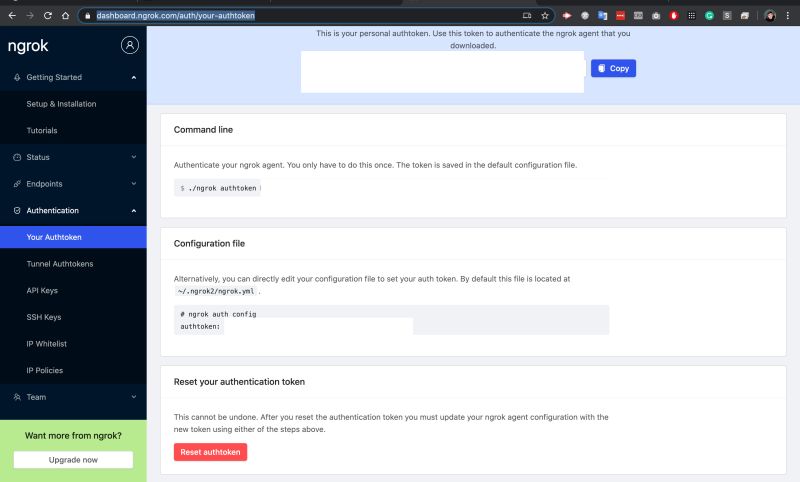Click the address bar URL
The width and height of the screenshot is (800, 482).
click(176, 16)
